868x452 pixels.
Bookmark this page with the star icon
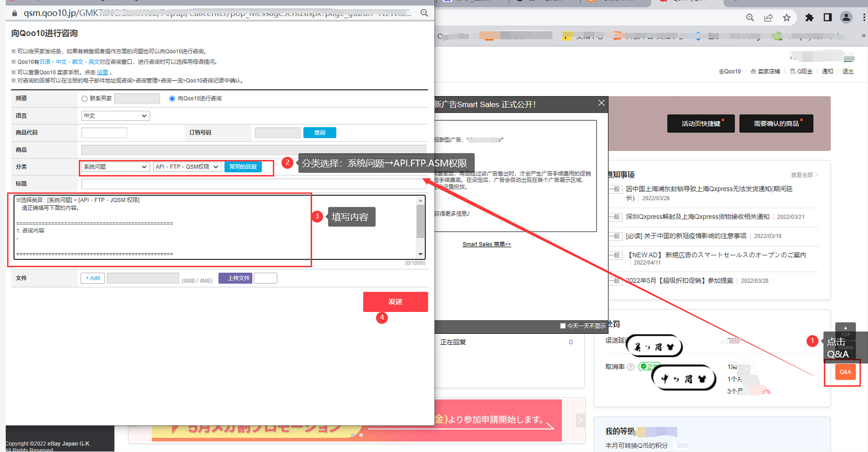787,18
